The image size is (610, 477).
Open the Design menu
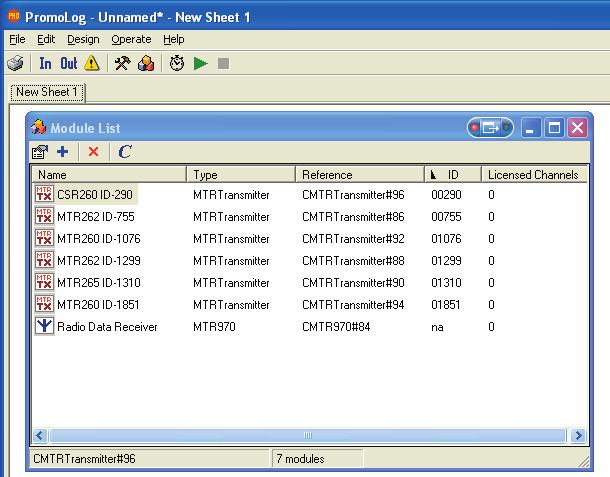[x=83, y=39]
